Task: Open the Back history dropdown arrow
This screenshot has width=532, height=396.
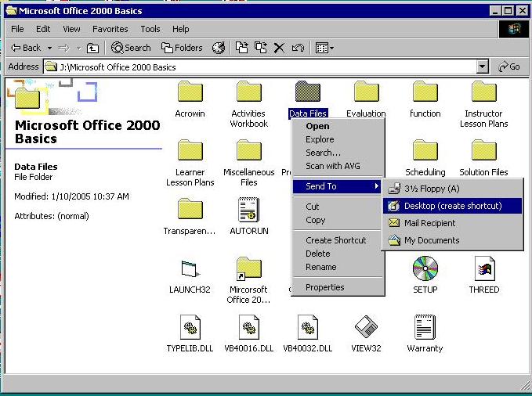Action: coord(49,48)
